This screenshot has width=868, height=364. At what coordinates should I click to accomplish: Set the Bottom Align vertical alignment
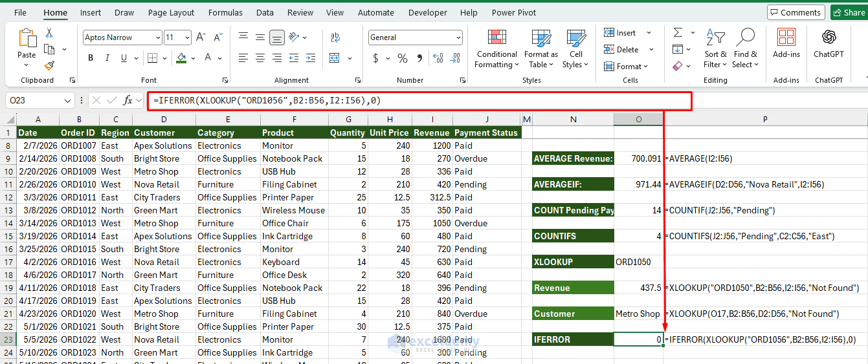click(x=276, y=37)
